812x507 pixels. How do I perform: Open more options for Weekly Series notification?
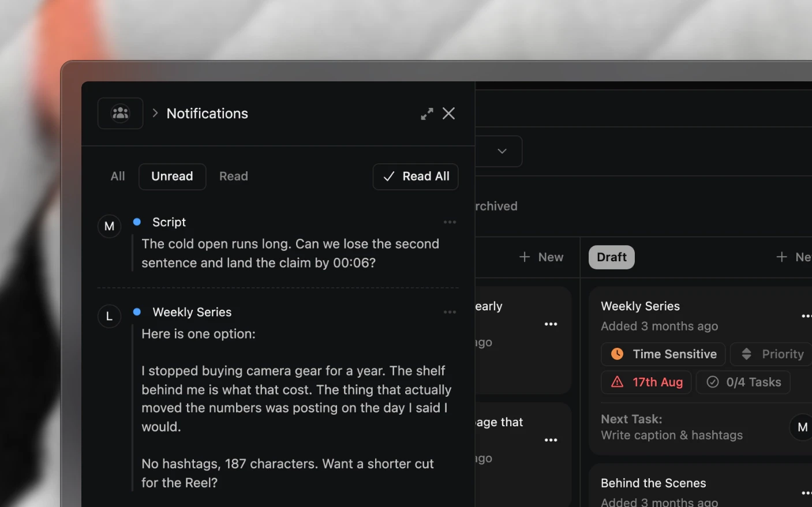[450, 312]
